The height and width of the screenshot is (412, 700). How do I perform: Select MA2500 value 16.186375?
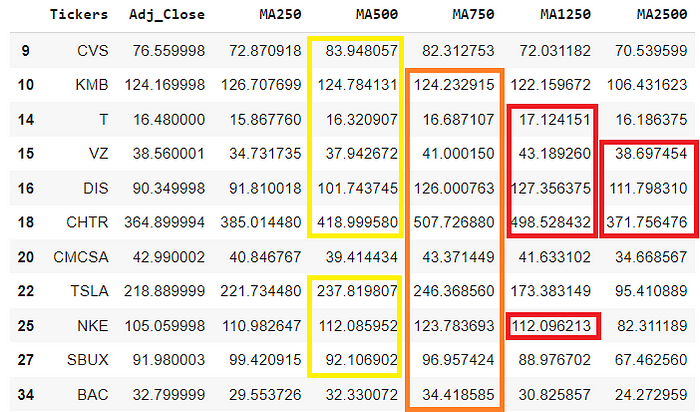[651, 119]
